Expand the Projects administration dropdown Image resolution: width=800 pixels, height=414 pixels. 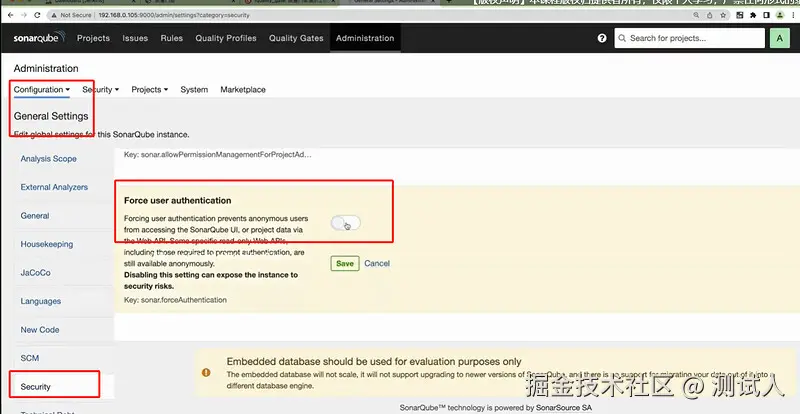149,89
